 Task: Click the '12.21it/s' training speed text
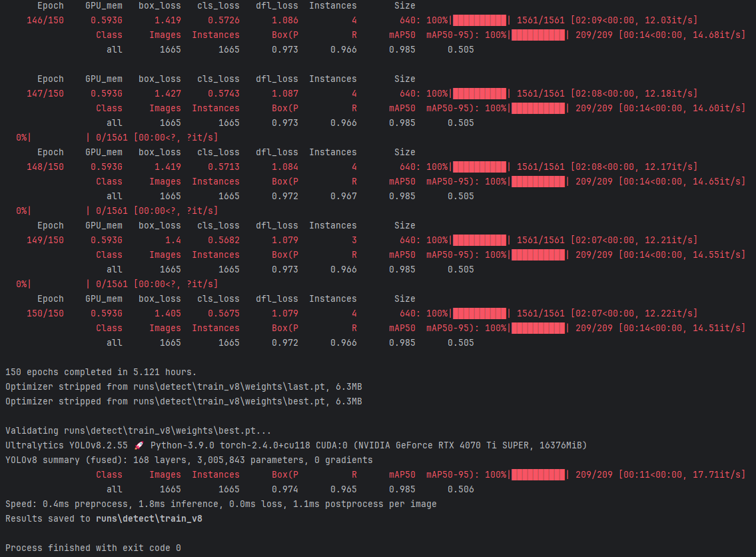668,240
